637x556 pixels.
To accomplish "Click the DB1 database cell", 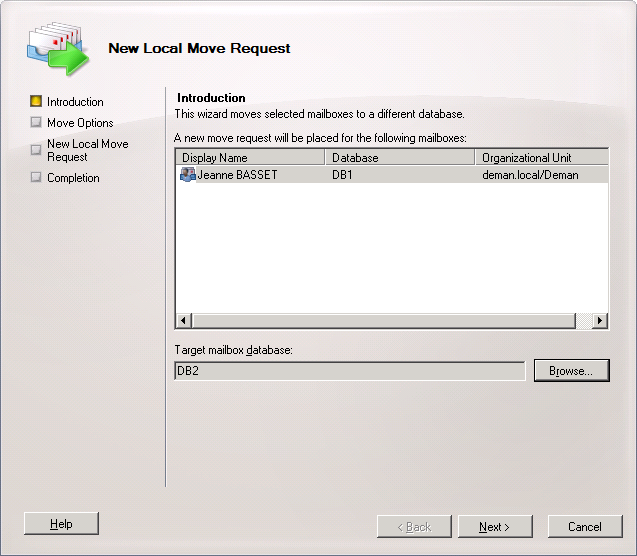I will click(x=342, y=175).
